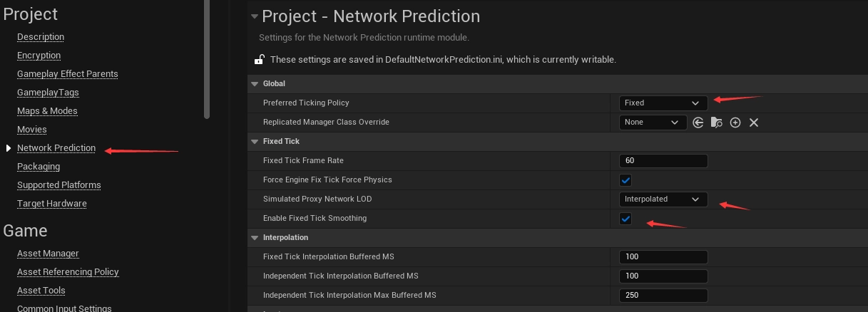Screen dimensions: 868x312
Task: Browse to Replicated Manager Class in Content Browser
Action: click(717, 123)
